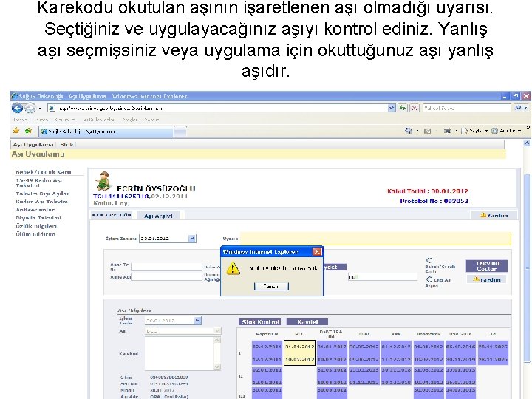Click the Karekod text area
Viewport: 532px width, 399px height.
tap(180, 353)
